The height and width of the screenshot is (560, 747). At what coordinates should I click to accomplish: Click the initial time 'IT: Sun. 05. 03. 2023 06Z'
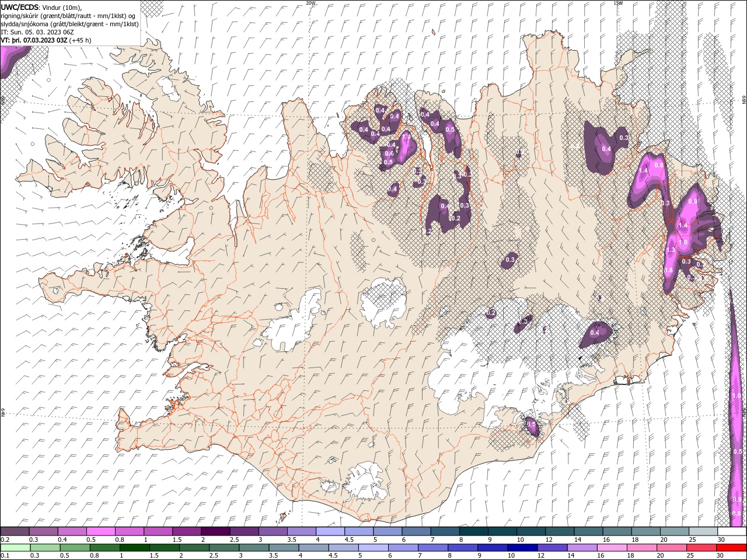pyautogui.click(x=37, y=32)
